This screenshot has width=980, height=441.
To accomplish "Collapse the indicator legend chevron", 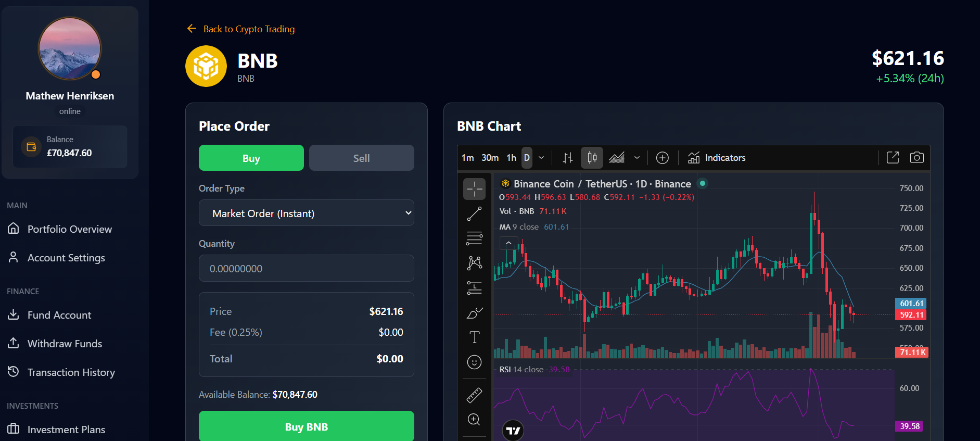I will [x=508, y=243].
